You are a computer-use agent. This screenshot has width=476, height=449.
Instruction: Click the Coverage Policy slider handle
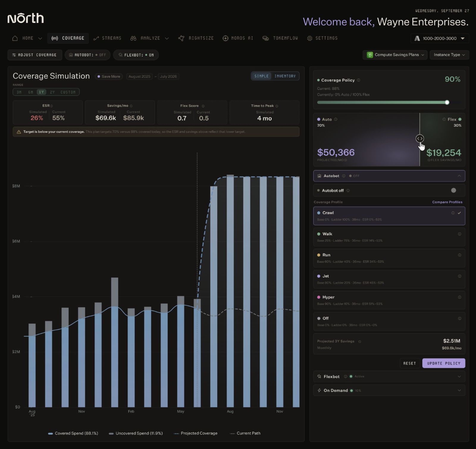[x=447, y=102]
